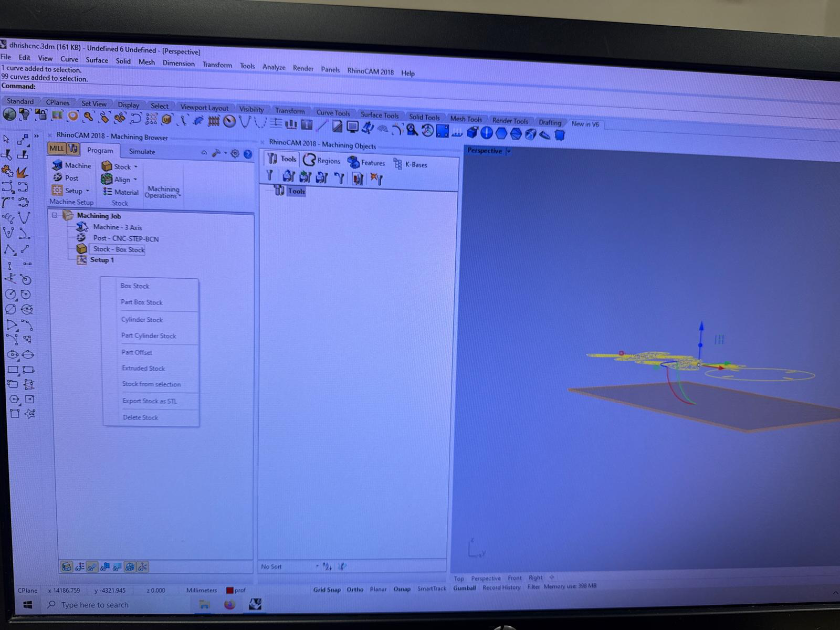The height and width of the screenshot is (630, 840).
Task: Choose Cylinder Stock from the stock menu
Action: pyautogui.click(x=142, y=319)
